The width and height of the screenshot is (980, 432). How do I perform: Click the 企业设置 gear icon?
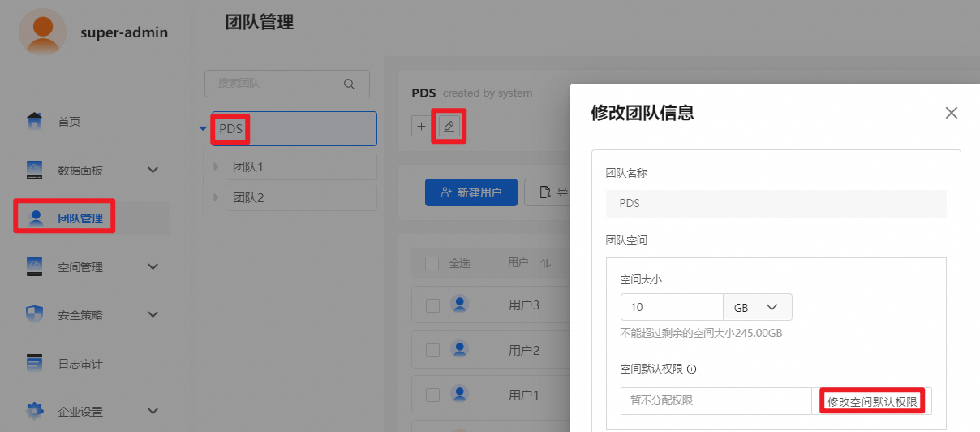34,411
